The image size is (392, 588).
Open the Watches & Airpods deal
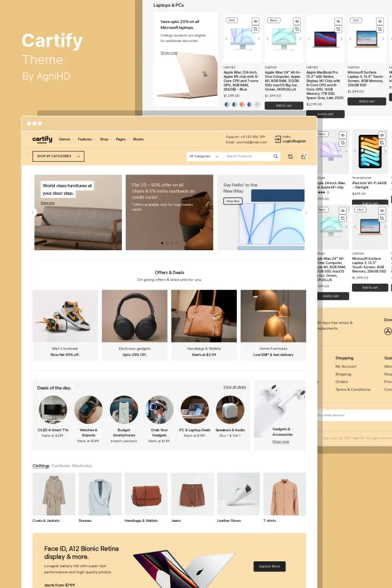point(89,419)
